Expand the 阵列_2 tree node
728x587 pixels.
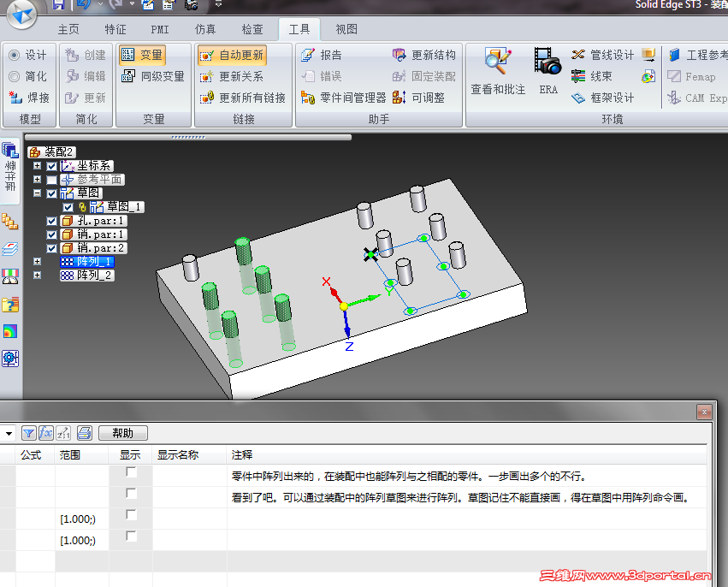[x=37, y=275]
